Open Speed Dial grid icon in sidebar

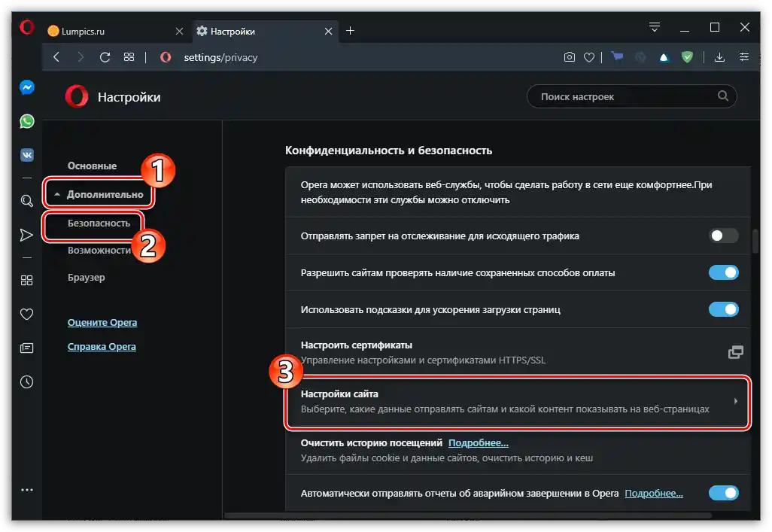pos(26,280)
